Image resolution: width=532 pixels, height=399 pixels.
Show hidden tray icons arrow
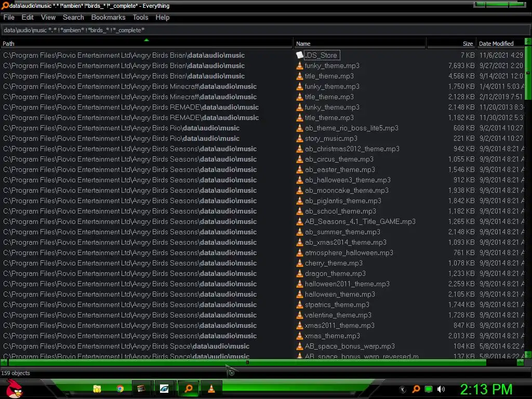(x=403, y=390)
